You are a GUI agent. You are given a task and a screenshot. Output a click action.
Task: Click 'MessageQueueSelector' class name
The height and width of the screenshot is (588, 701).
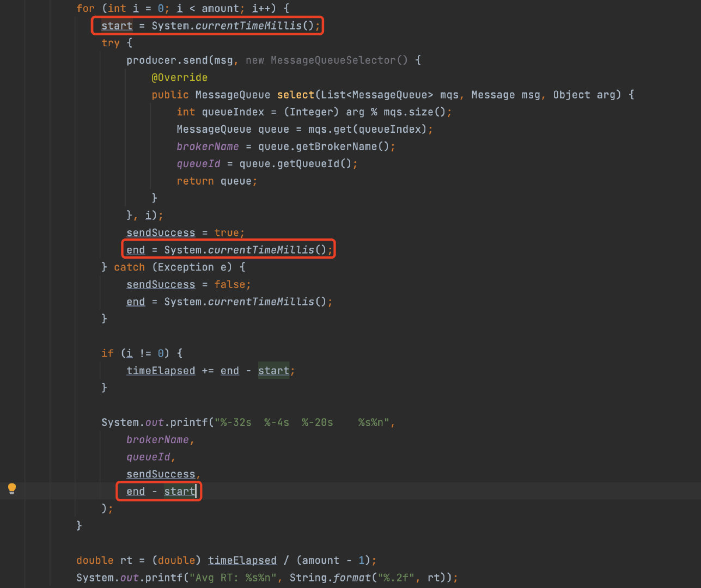tap(333, 60)
